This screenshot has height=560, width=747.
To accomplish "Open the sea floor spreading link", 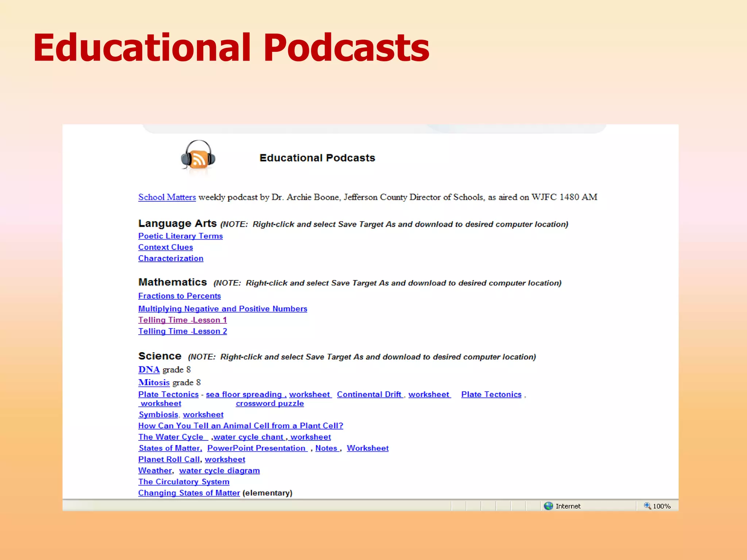I will (246, 394).
